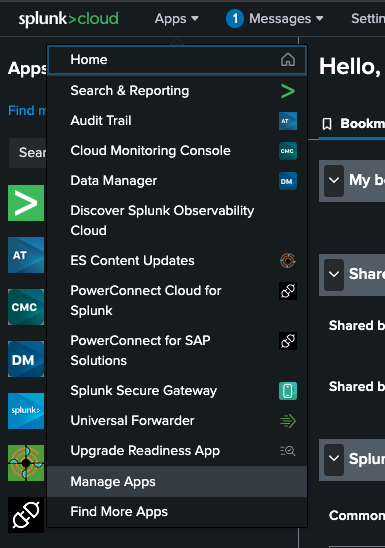The width and height of the screenshot is (385, 548).
Task: Click the house icon beside Home
Action: pyautogui.click(x=288, y=60)
